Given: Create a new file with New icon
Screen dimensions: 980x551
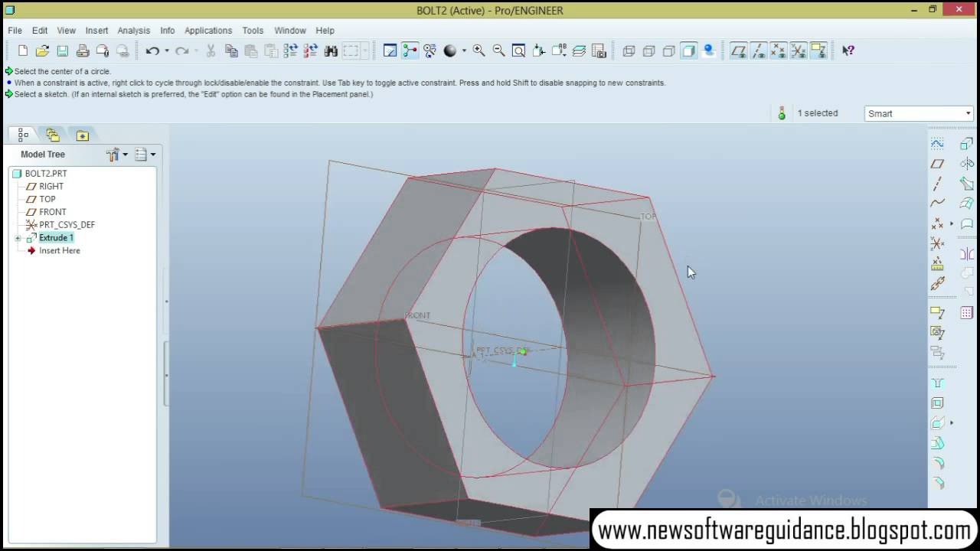Looking at the screenshot, I should pos(23,51).
